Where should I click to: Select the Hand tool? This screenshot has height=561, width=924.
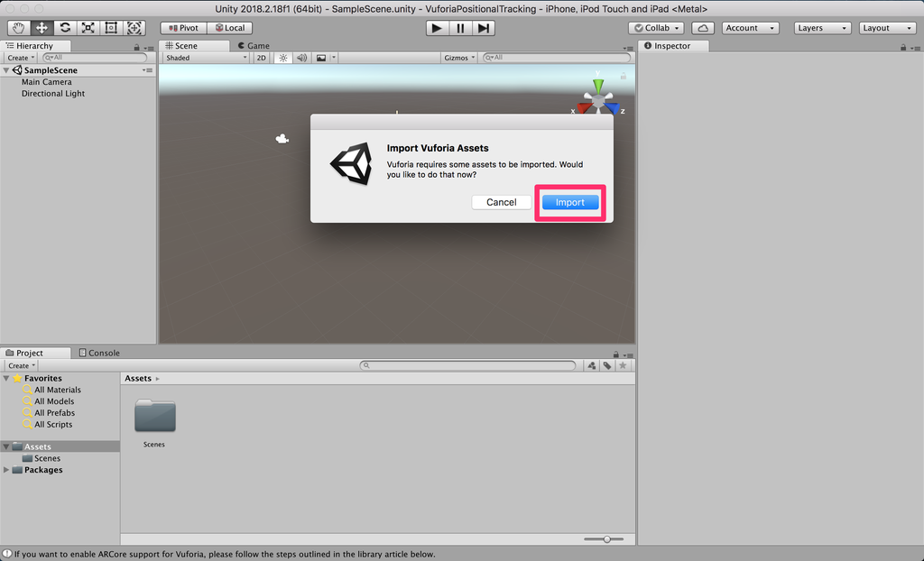coord(19,28)
